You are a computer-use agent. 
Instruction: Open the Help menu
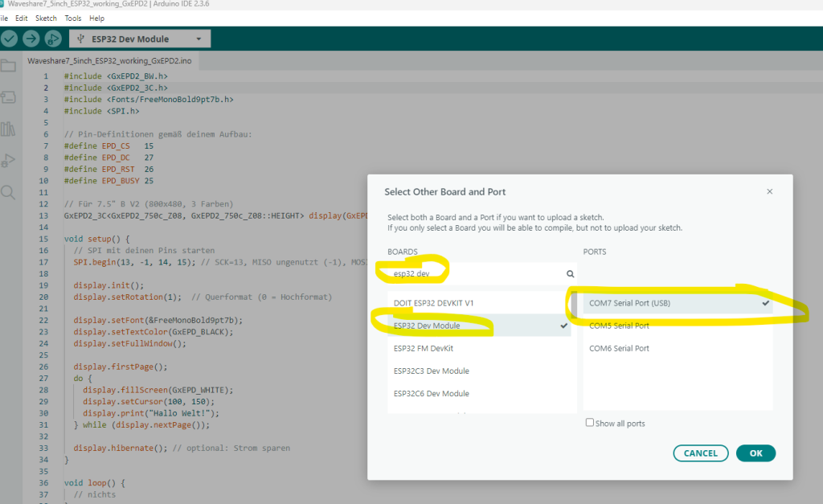coord(96,18)
